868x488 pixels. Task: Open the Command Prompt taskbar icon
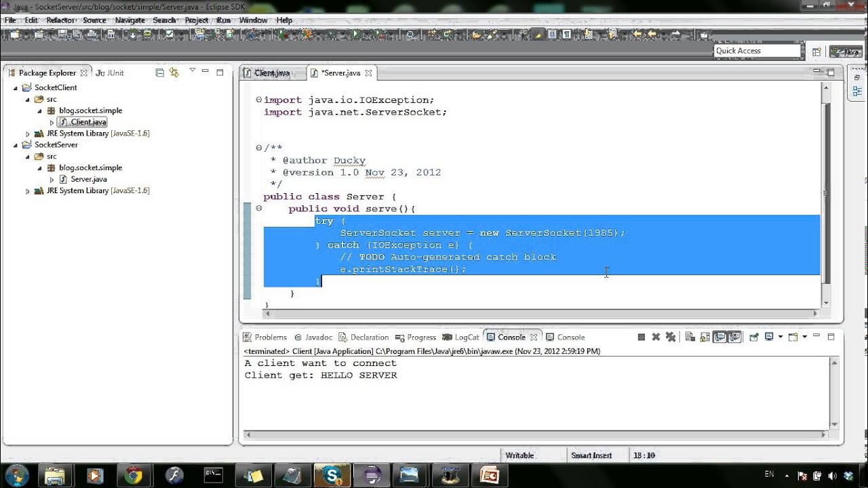pyautogui.click(x=214, y=475)
